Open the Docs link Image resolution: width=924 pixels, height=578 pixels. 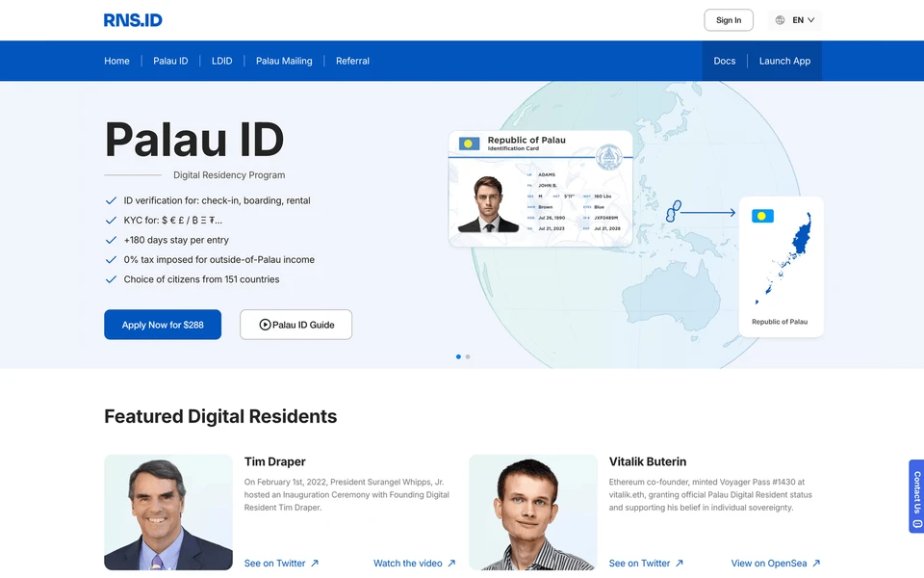tap(724, 61)
